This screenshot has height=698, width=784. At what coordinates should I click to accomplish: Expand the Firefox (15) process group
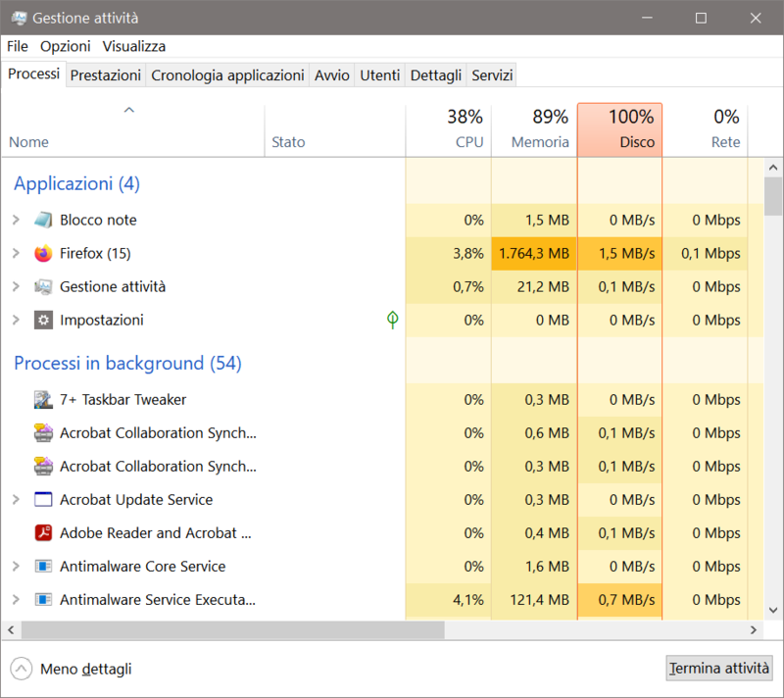point(16,254)
